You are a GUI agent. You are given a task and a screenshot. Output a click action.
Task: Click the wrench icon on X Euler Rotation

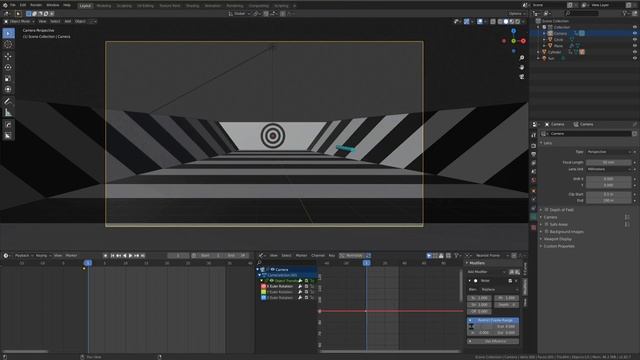(x=300, y=287)
